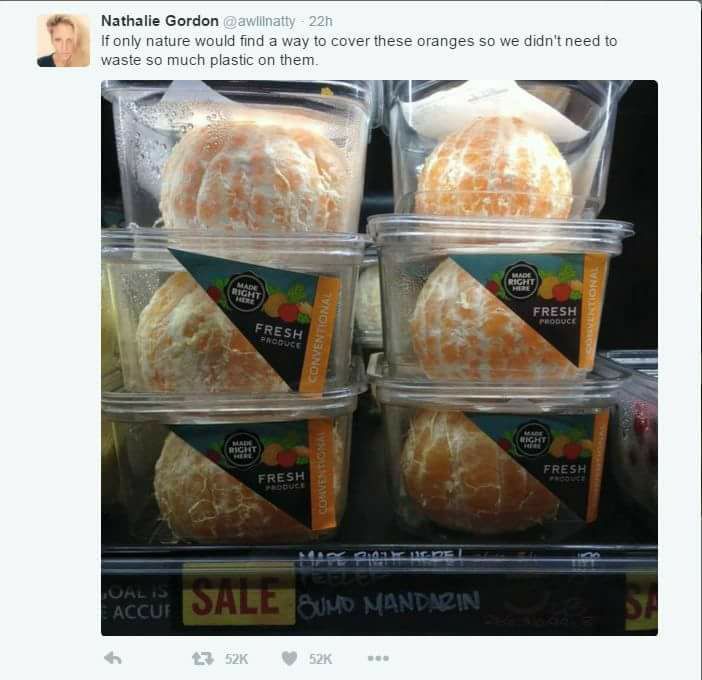Select the tweet text about oranges
Viewport: 702px width, 680px height.
[359, 50]
